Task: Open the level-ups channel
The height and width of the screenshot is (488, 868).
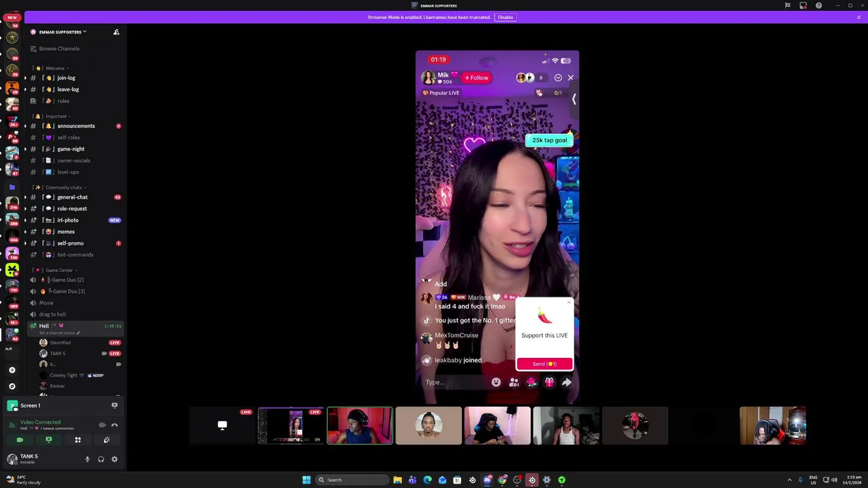Action: pos(75,172)
